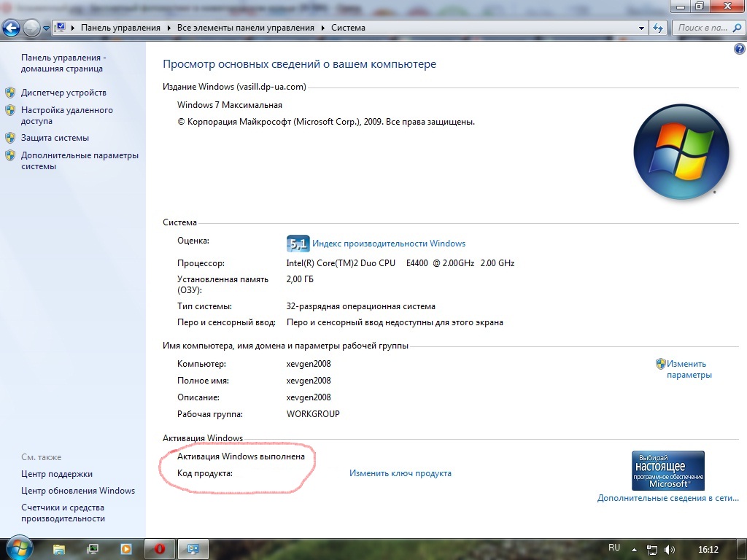Click the refresh button beside address bar
This screenshot has height=560, width=747.
(658, 28)
